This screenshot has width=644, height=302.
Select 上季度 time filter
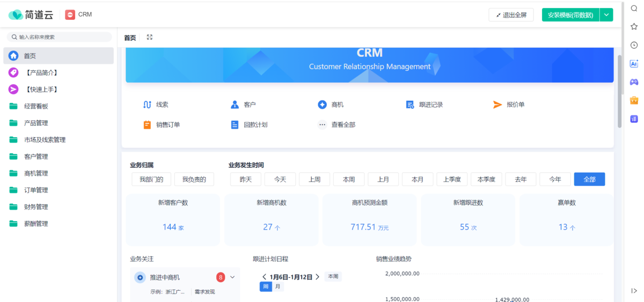coord(452,179)
